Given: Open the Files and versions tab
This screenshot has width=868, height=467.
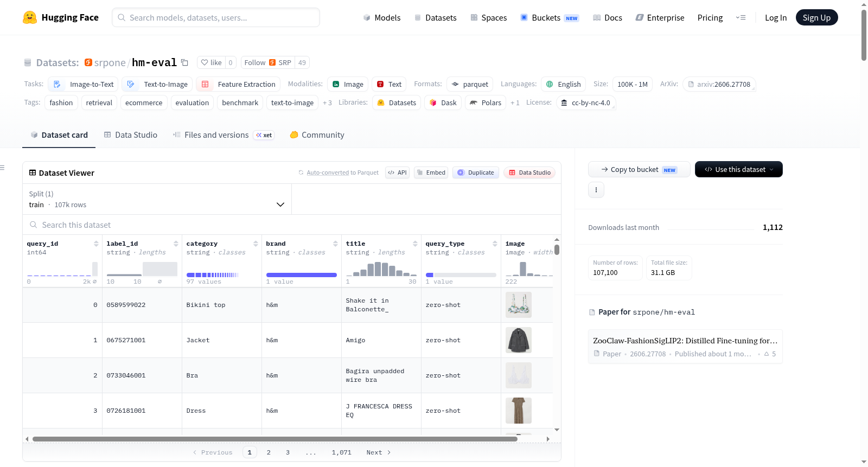Looking at the screenshot, I should tap(223, 135).
